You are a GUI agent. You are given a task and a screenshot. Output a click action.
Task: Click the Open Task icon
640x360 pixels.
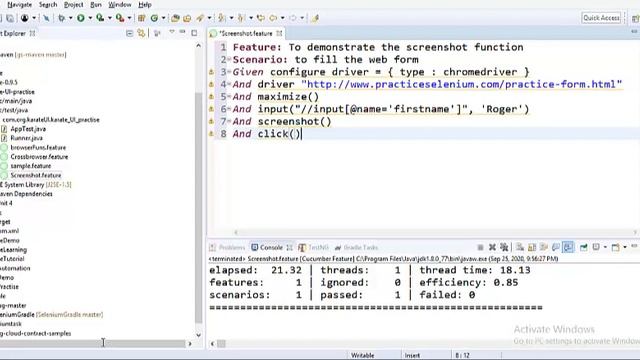point(187,18)
